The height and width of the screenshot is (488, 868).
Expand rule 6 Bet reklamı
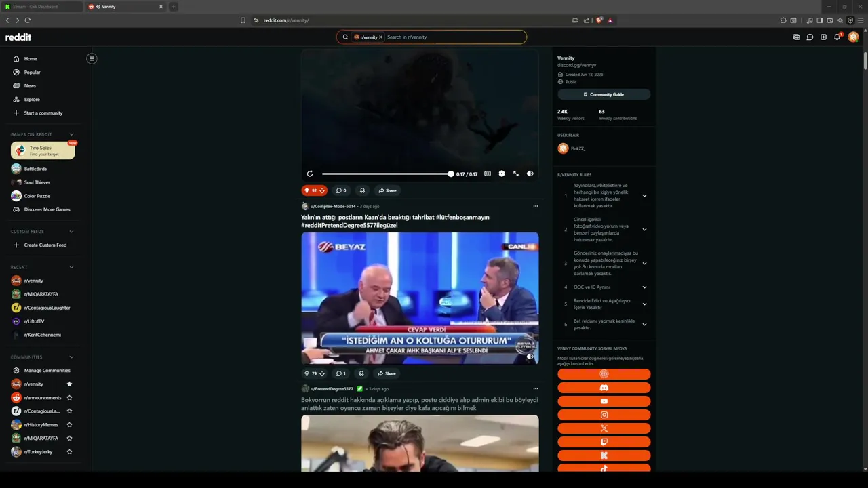pyautogui.click(x=644, y=325)
